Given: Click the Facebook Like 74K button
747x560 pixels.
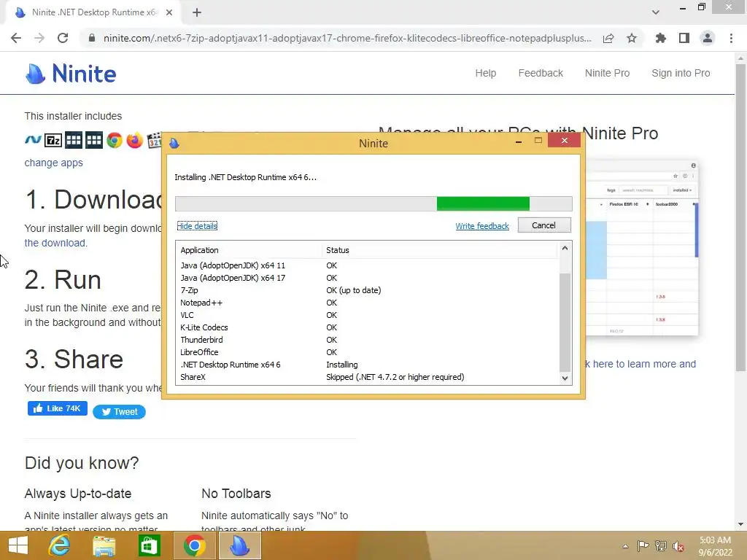Looking at the screenshot, I should coord(58,408).
